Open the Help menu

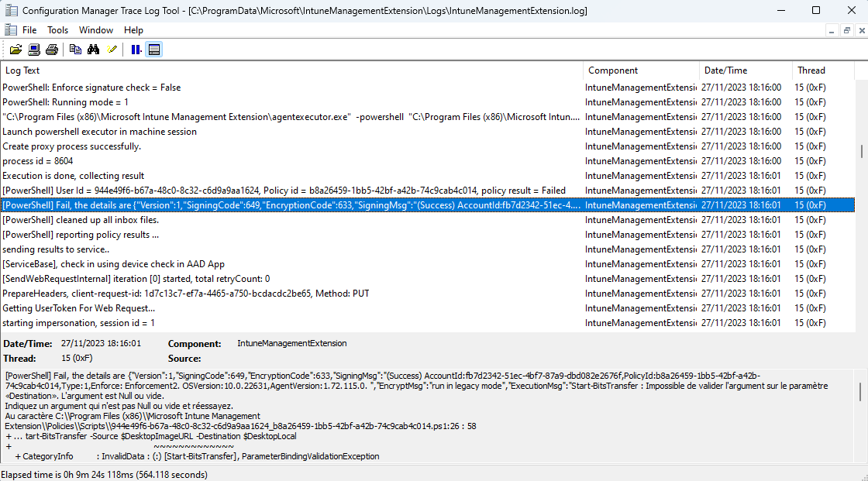coord(133,29)
